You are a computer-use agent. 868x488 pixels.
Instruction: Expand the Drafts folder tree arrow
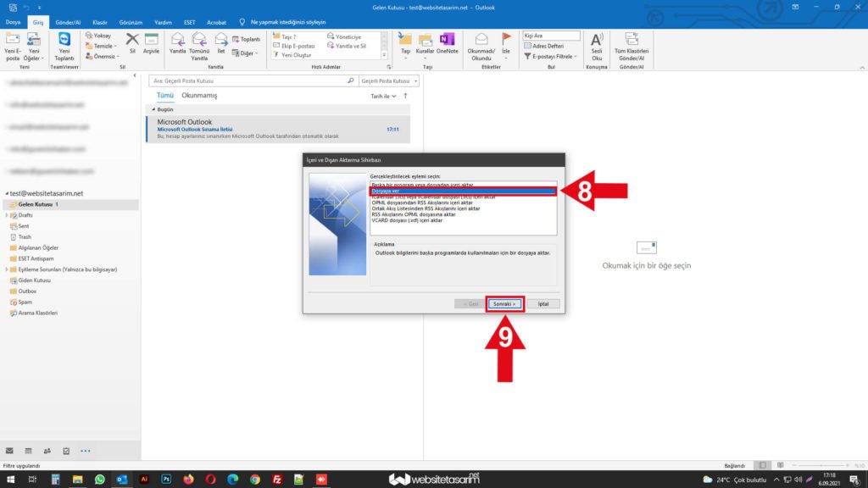click(7, 216)
